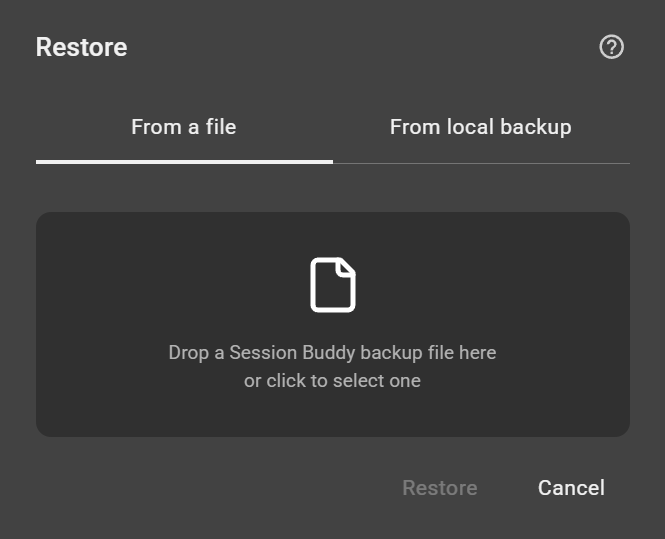Image resolution: width=665 pixels, height=539 pixels.
Task: Click the help circle at dialog's top corner
Action: pyautogui.click(x=611, y=47)
